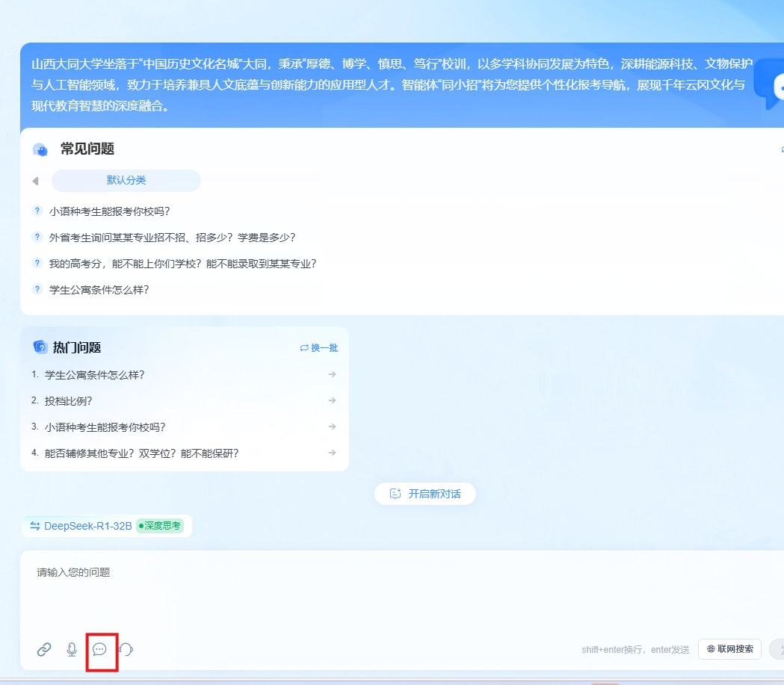Click the headset customer service icon
Screen dimensions: 784x685
pos(126,649)
